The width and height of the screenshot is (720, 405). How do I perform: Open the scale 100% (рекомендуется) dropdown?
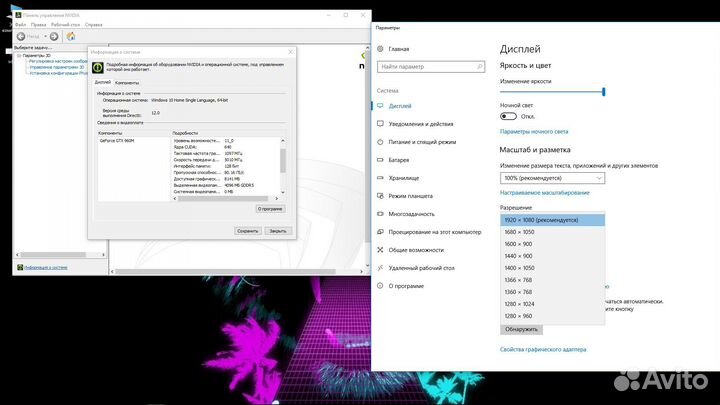(x=551, y=176)
